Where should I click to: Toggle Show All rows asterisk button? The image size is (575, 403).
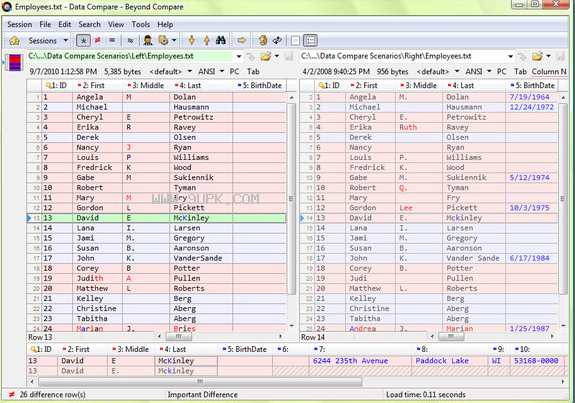point(83,41)
